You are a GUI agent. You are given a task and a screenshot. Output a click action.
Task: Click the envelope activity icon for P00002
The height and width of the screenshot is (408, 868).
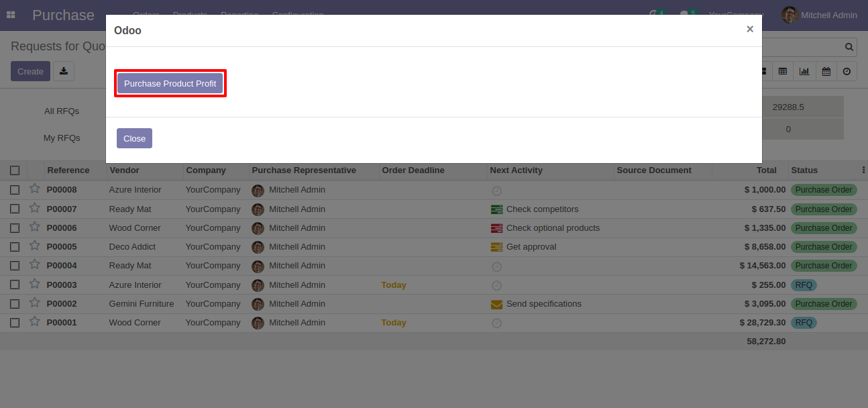(x=496, y=304)
